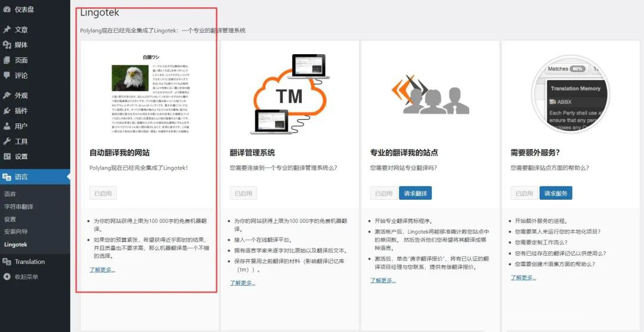Open the 安装向导 submenu entry
Viewport: 644px width, 332px height.
(16, 231)
